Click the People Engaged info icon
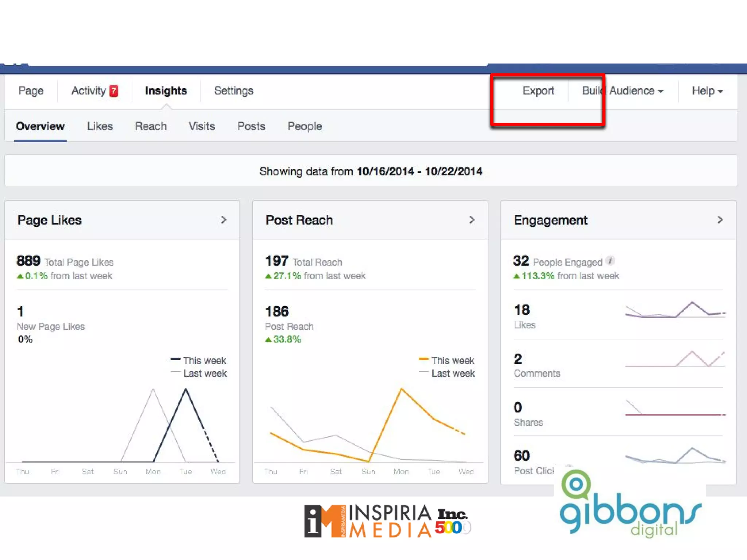The image size is (747, 560). point(610,261)
